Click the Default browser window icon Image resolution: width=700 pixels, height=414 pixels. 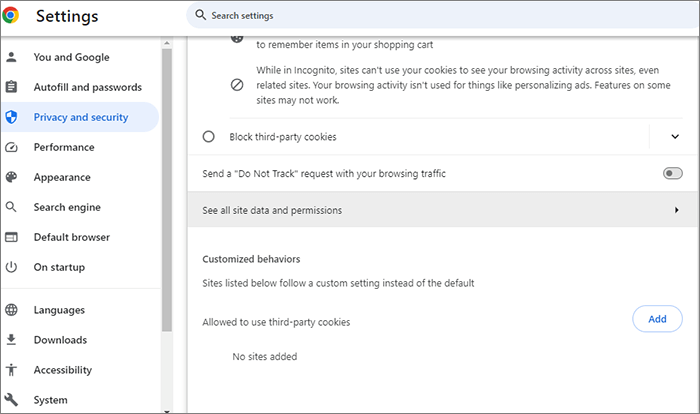point(12,237)
